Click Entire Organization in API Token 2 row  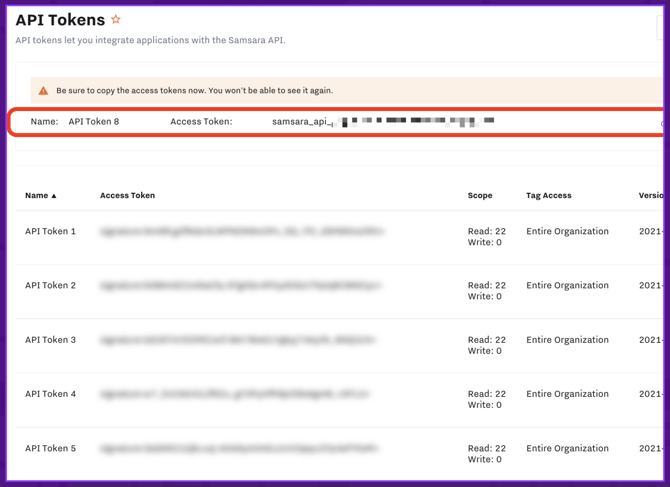point(567,286)
